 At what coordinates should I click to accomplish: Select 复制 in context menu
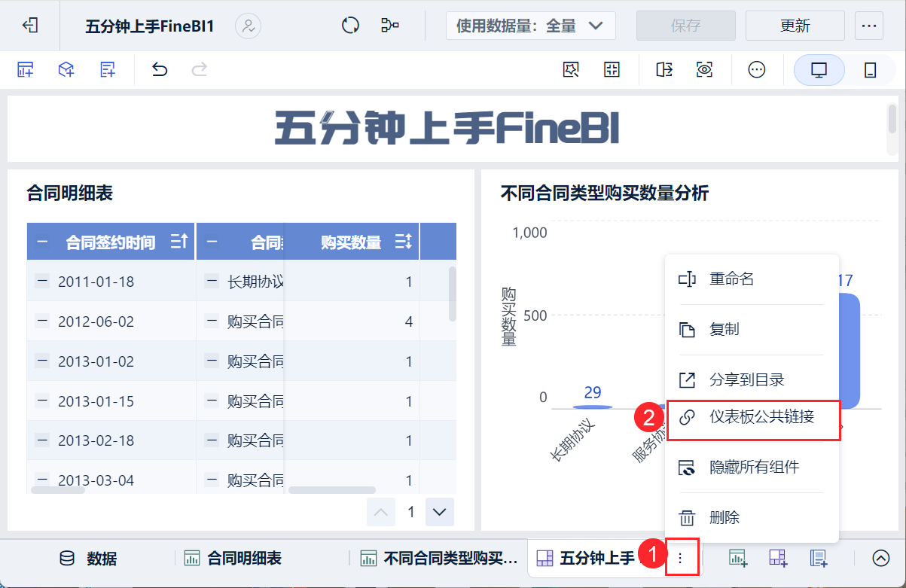[x=752, y=329]
